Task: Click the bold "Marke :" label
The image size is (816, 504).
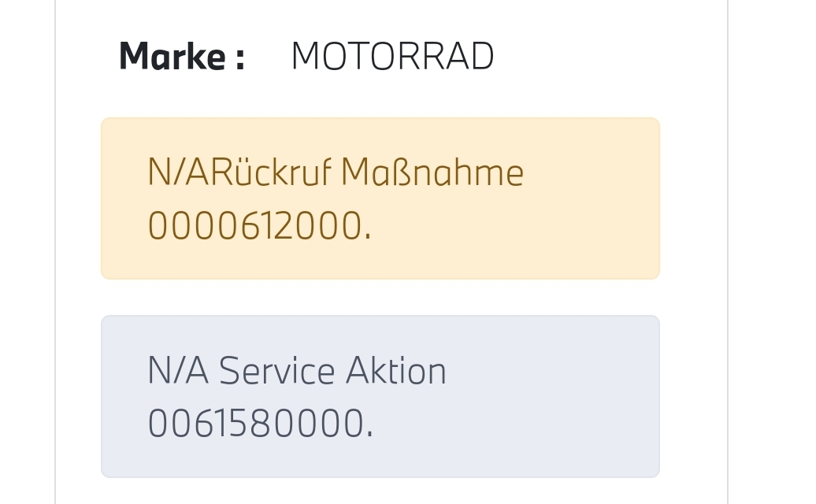Action: (181, 57)
